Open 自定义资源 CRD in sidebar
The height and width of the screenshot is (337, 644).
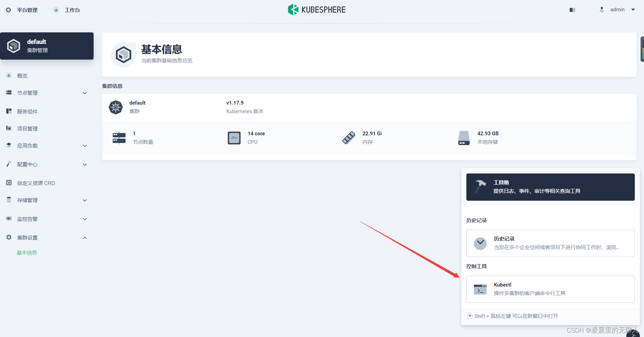(36, 183)
